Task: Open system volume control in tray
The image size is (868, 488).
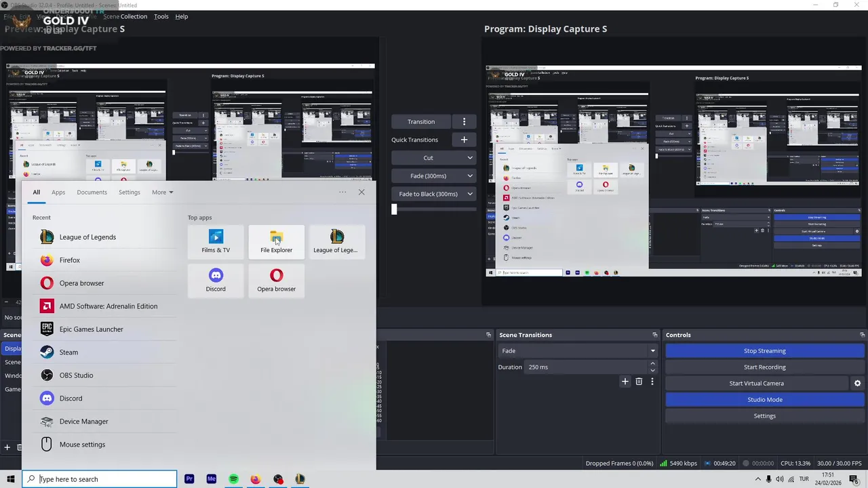Action: [779, 479]
